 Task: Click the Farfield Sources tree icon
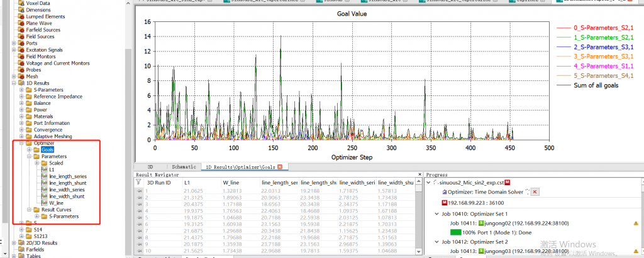[x=21, y=30]
